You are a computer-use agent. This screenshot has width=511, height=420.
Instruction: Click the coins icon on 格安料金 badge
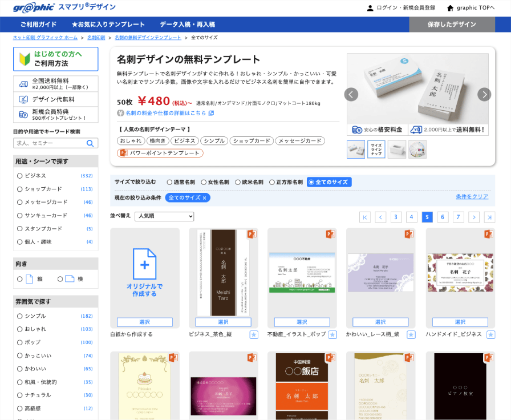tap(356, 129)
